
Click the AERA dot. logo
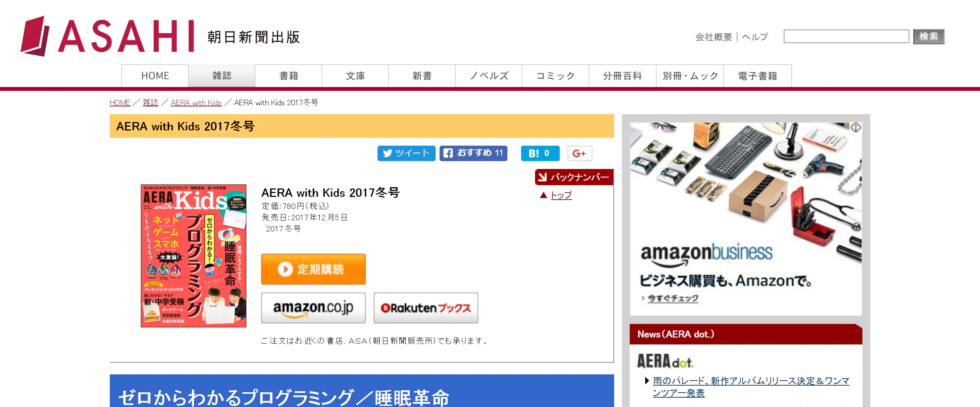click(665, 361)
